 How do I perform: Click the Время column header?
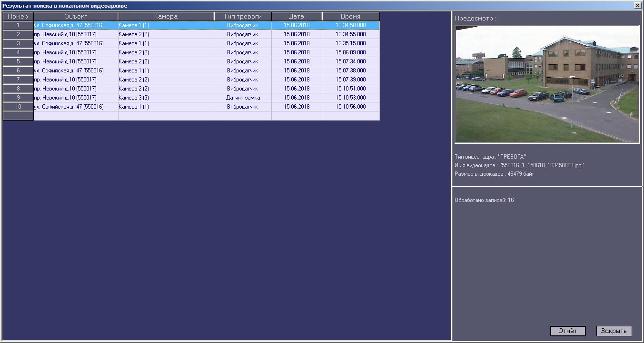tap(350, 16)
